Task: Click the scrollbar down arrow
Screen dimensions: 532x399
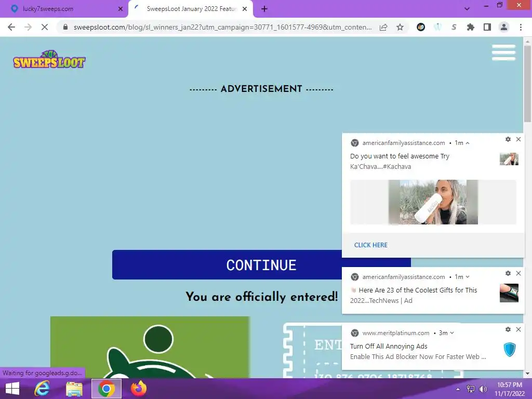Action: click(x=527, y=374)
